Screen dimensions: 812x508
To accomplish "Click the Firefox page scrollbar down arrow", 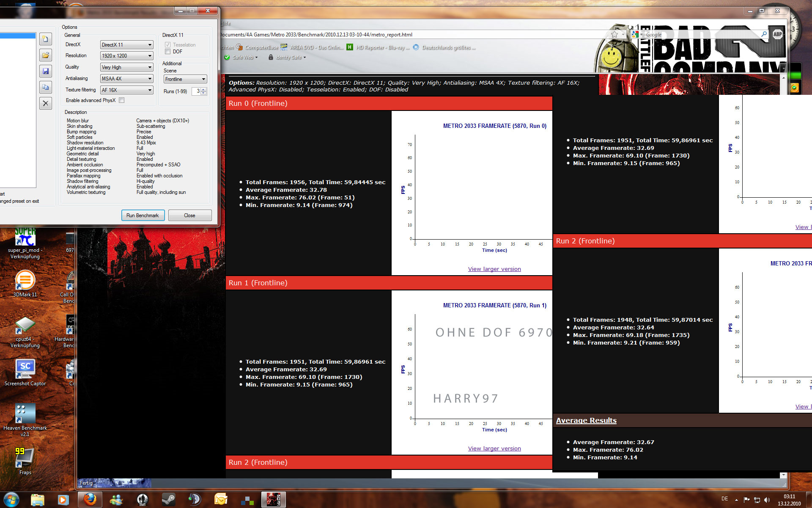I will click(x=783, y=475).
